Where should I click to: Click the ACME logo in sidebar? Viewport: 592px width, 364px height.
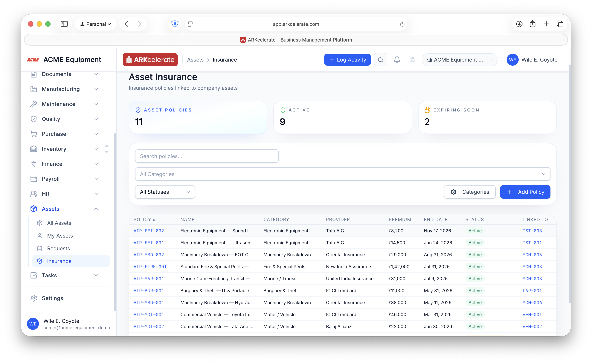33,60
